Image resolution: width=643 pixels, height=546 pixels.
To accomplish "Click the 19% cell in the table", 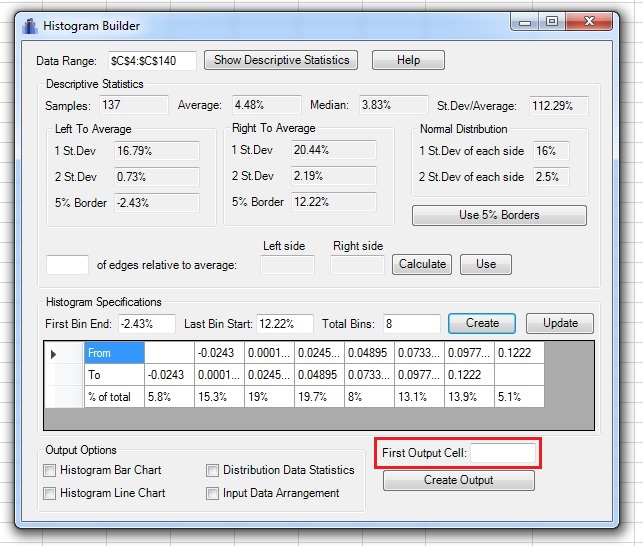I will coord(269,397).
